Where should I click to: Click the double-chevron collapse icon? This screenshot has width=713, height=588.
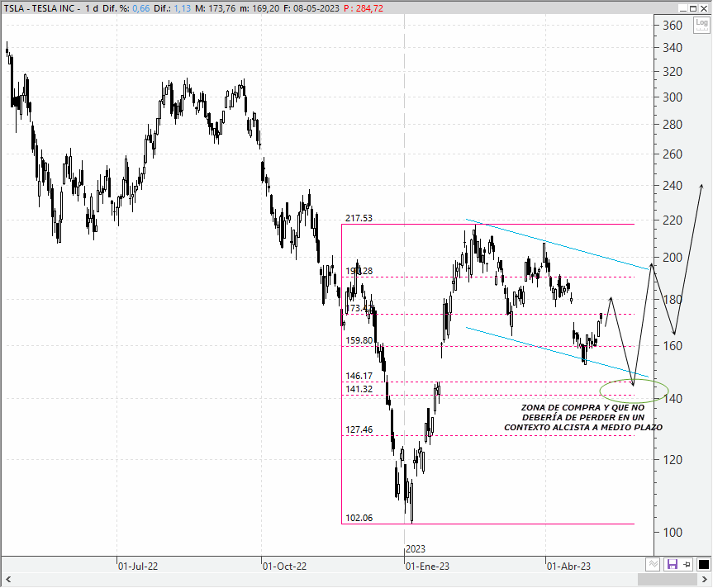[653, 564]
